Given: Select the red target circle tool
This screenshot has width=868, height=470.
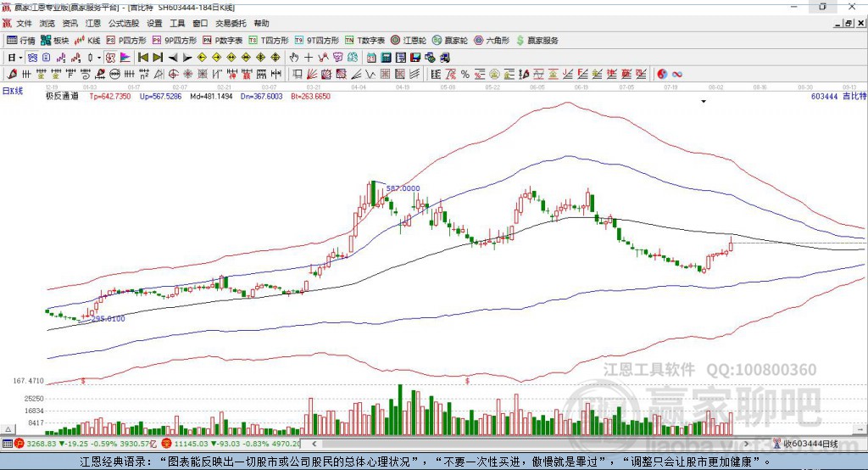Looking at the screenshot, I should 173,75.
